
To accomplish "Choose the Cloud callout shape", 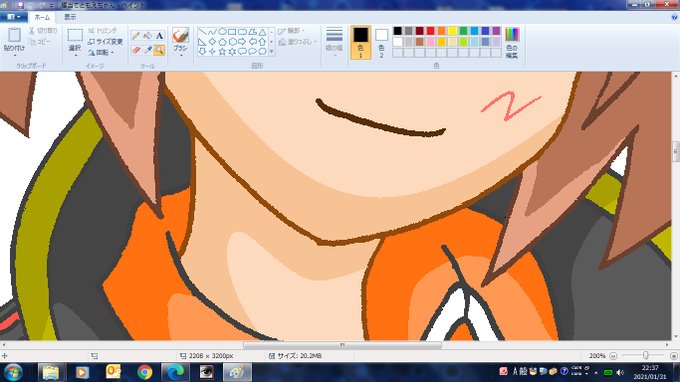I will tap(262, 52).
